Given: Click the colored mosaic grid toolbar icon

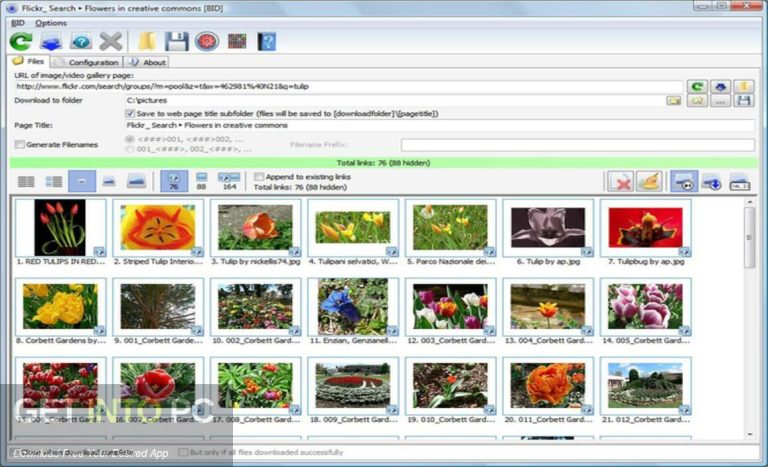Looking at the screenshot, I should coord(237,42).
